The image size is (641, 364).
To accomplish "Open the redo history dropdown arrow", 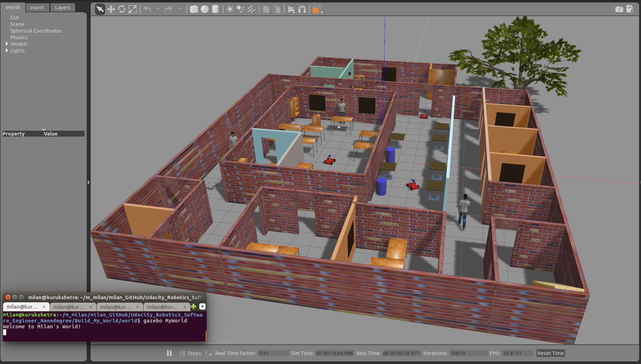I will [179, 9].
